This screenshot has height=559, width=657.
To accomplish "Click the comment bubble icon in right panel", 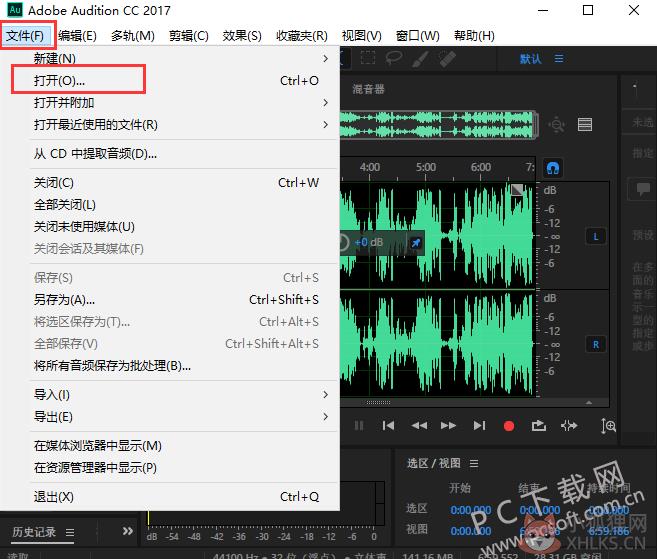I will click(x=643, y=189).
